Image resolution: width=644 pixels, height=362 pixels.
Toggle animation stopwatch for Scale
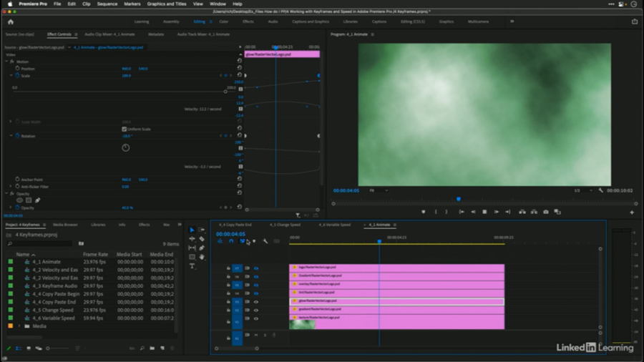click(17, 76)
